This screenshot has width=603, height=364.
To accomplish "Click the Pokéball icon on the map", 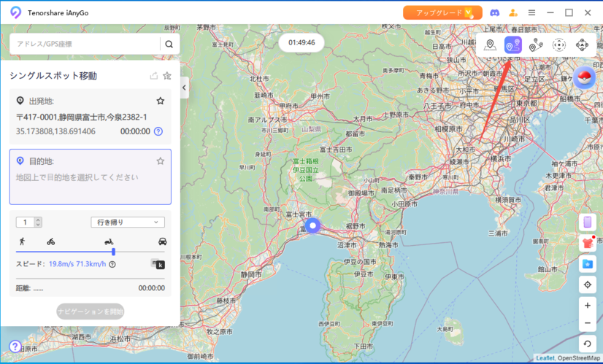I will pyautogui.click(x=584, y=77).
